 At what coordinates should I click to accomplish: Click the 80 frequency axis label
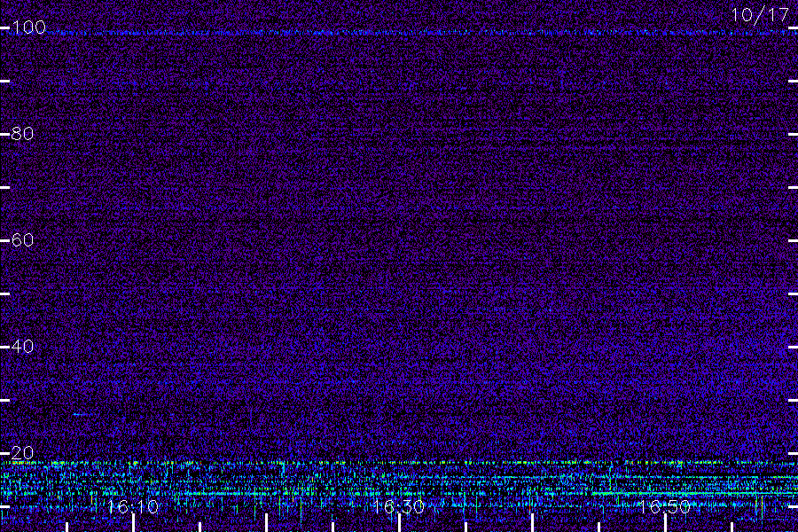pyautogui.click(x=22, y=133)
